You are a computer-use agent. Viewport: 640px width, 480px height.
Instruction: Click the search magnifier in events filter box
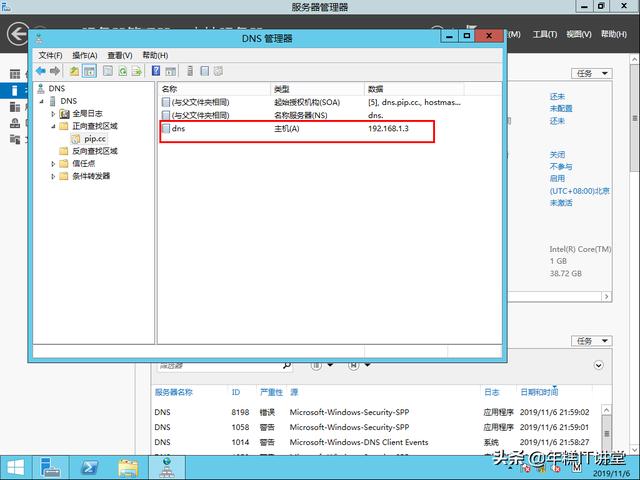(x=287, y=365)
